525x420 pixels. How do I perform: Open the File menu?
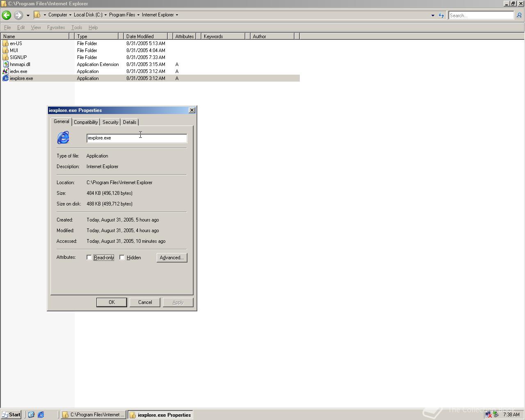coord(7,27)
